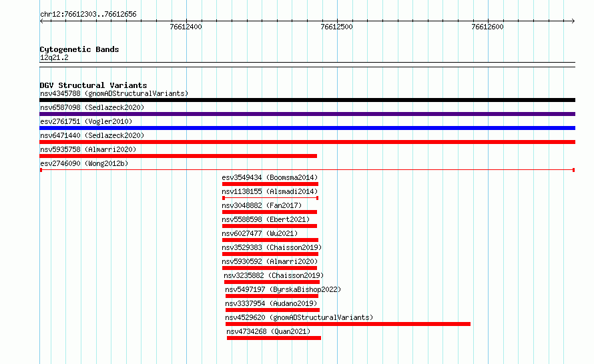594x364 pixels.
Task: Open nsv5588598 (Ebert2021) variant label
Action: coord(266,219)
